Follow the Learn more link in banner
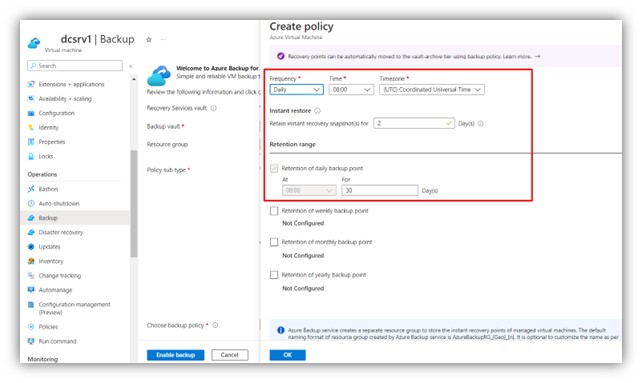This screenshot has height=383, width=642. tap(517, 57)
